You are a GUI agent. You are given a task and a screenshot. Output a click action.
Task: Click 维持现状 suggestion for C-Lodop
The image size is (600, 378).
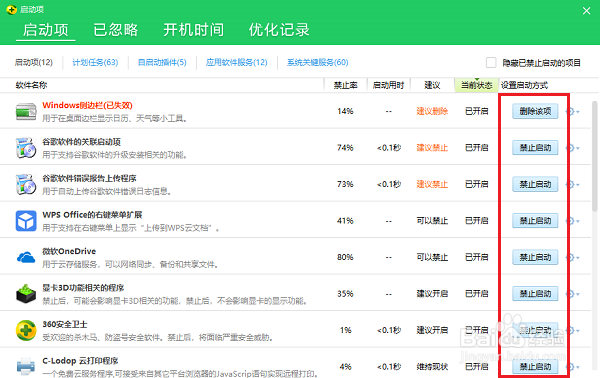[432, 367]
